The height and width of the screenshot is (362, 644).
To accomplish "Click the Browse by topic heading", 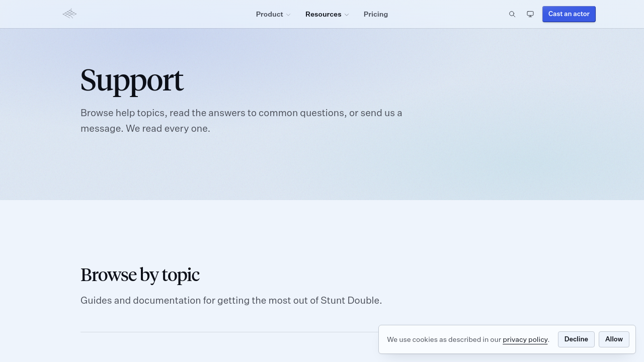I will pos(140,275).
